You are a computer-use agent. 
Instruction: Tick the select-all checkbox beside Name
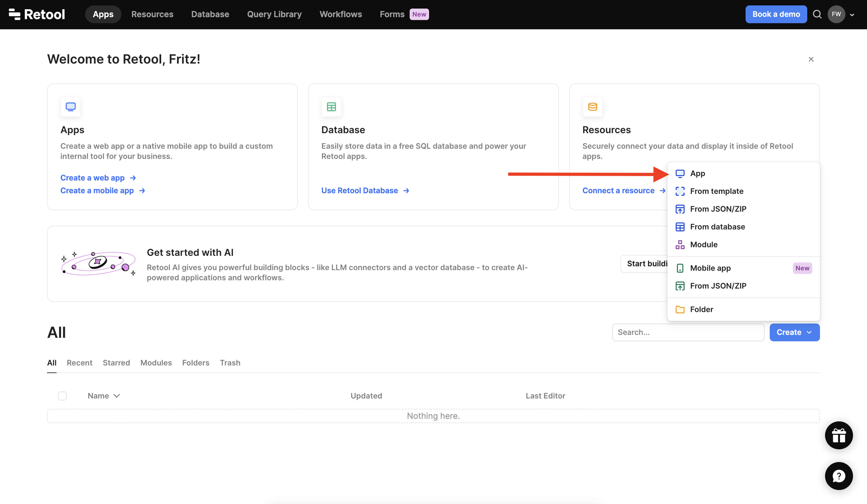tap(62, 396)
